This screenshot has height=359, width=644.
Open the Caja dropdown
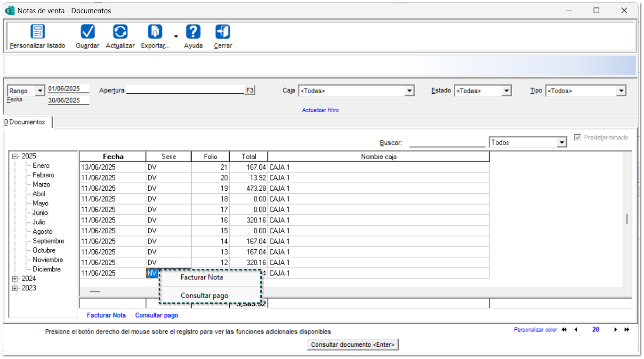tap(410, 91)
